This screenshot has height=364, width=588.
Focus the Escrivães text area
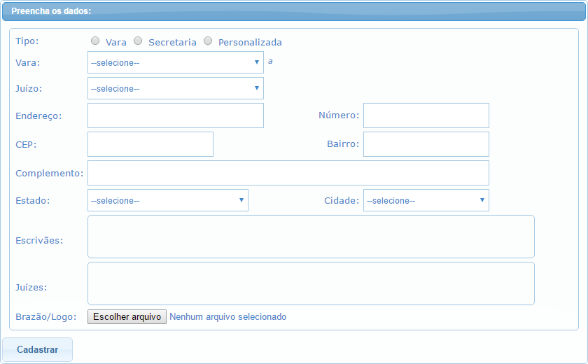(311, 237)
